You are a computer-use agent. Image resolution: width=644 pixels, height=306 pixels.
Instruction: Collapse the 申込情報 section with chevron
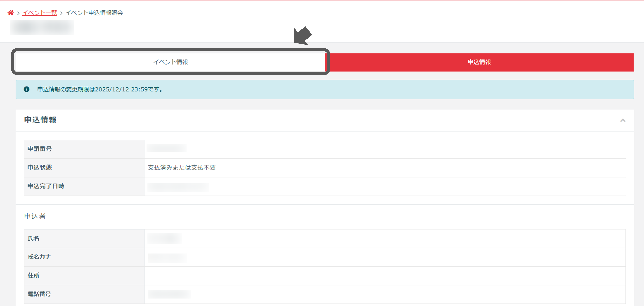[x=623, y=120]
